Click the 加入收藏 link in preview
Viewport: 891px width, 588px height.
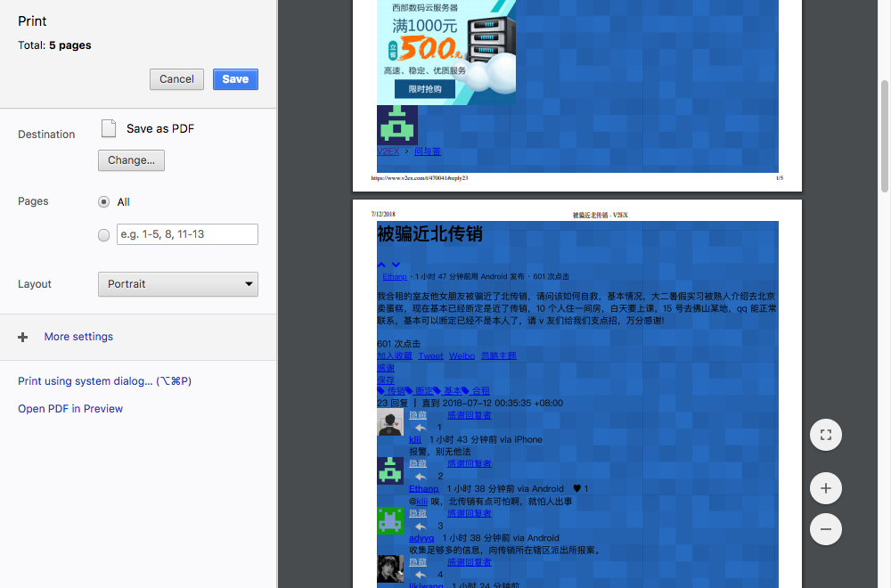pos(395,355)
